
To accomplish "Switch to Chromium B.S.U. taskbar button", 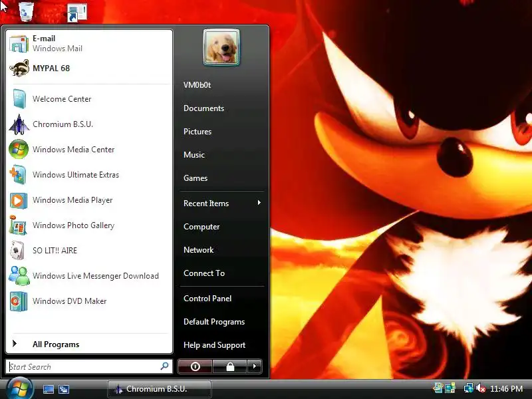I will pyautogui.click(x=160, y=389).
